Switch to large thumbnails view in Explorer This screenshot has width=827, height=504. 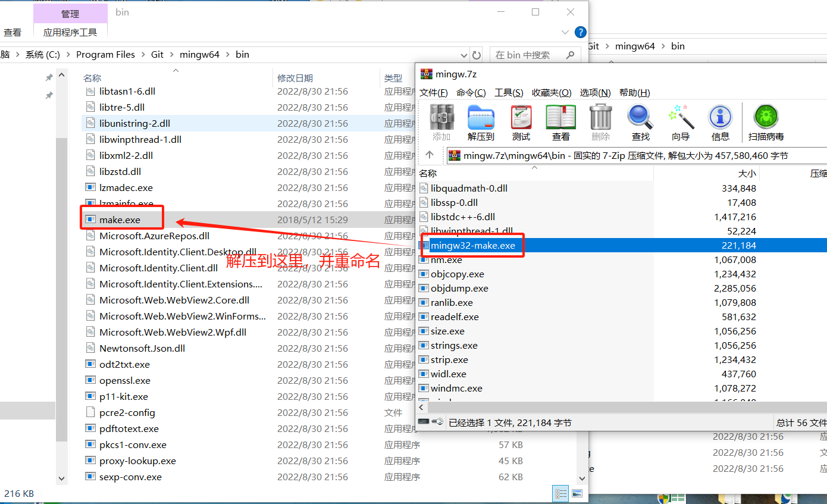coord(577,493)
